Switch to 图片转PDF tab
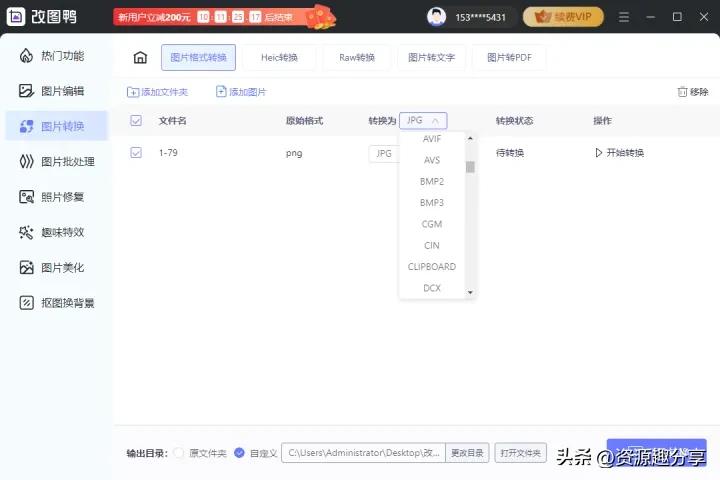Viewport: 720px width, 480px height. (x=509, y=57)
